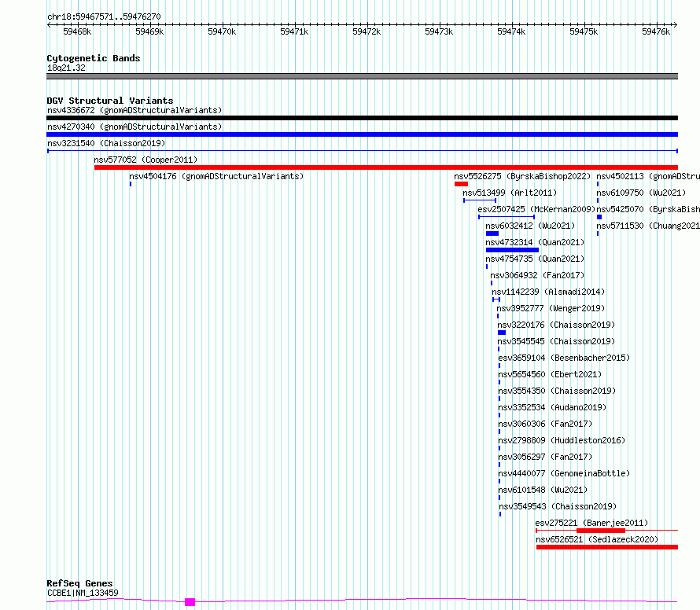Click the 59470k ruler tick label
This screenshot has width=700, height=610.
pyautogui.click(x=222, y=31)
